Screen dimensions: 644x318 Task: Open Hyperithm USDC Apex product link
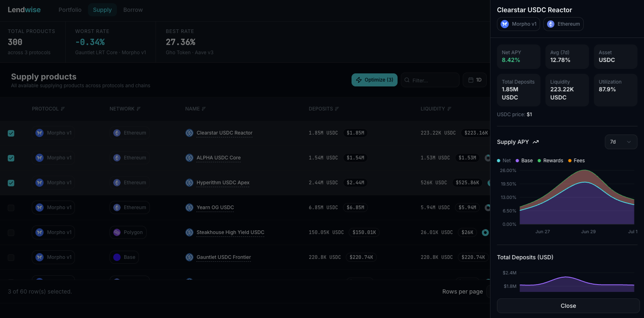pyautogui.click(x=223, y=183)
